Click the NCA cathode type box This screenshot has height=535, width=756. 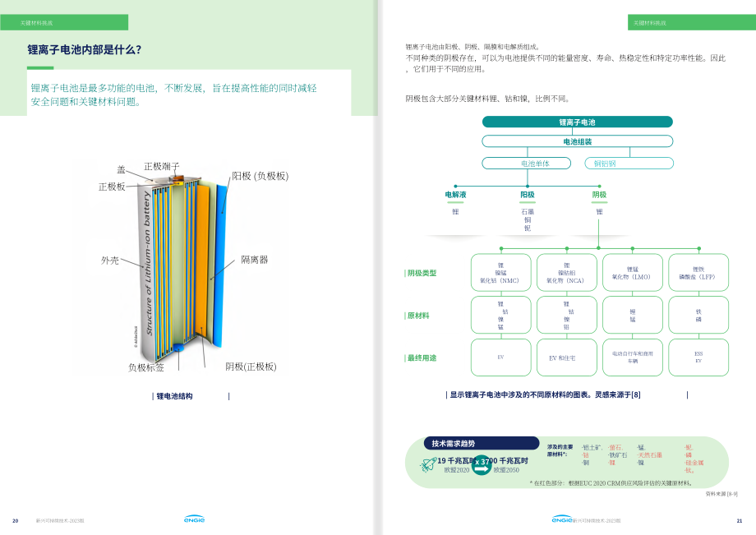point(566,273)
